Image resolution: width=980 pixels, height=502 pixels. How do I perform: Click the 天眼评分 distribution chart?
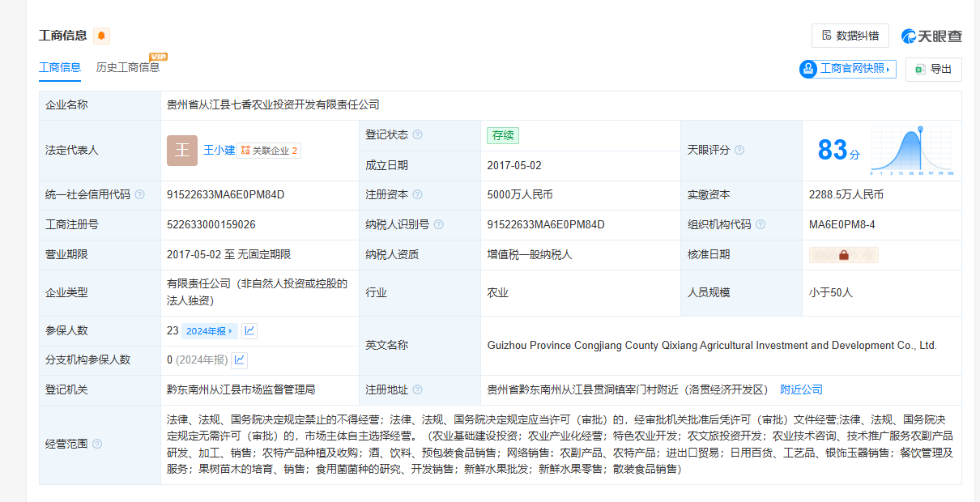point(912,151)
